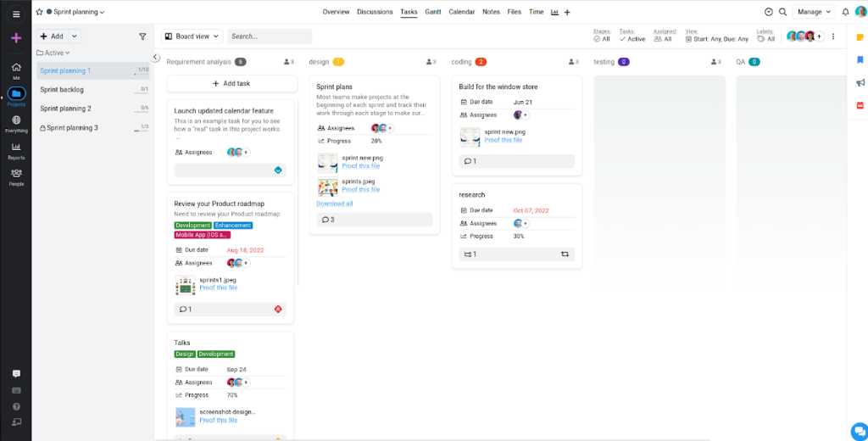Open the screenshot-design thumbnail on Talks card

(x=186, y=416)
